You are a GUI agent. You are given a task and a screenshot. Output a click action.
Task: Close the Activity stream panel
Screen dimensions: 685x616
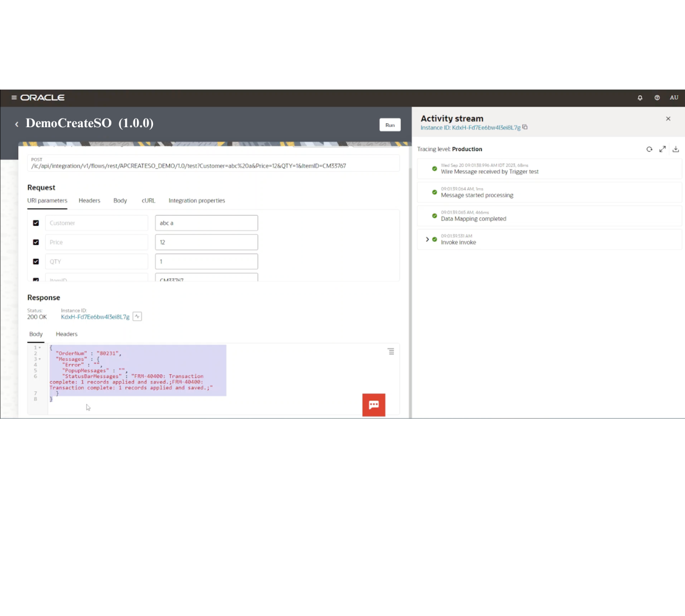668,119
